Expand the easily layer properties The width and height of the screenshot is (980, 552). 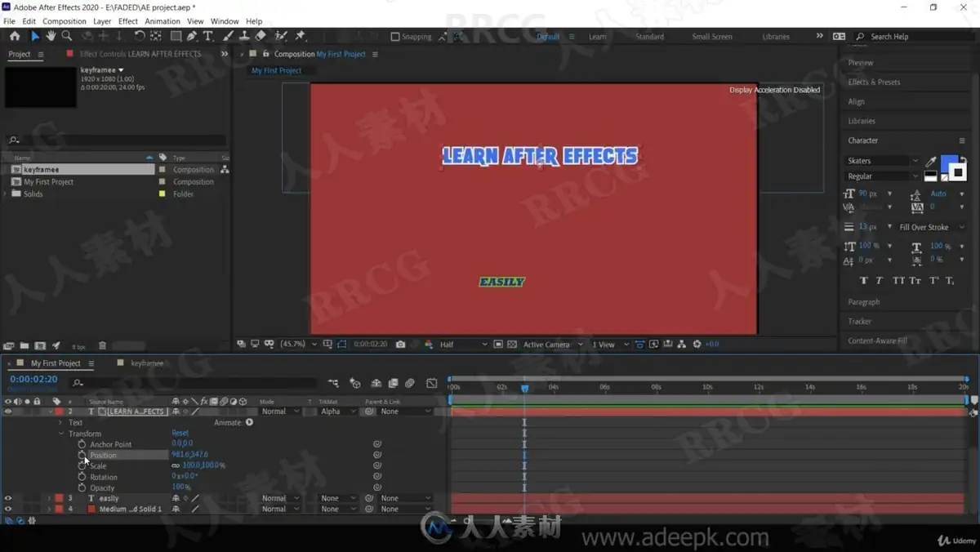click(x=49, y=498)
